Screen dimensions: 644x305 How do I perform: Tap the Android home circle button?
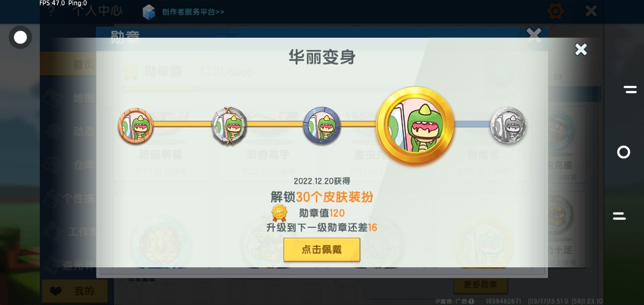(624, 152)
